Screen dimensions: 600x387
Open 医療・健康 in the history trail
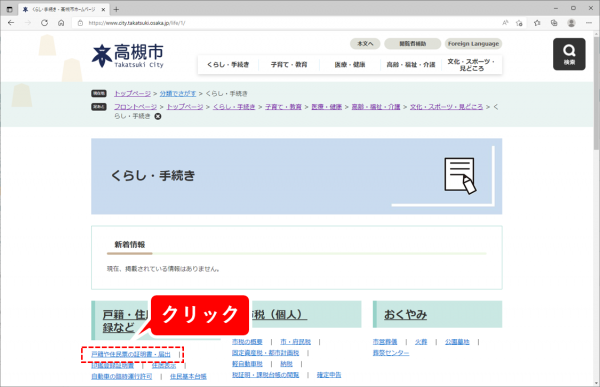coord(326,107)
